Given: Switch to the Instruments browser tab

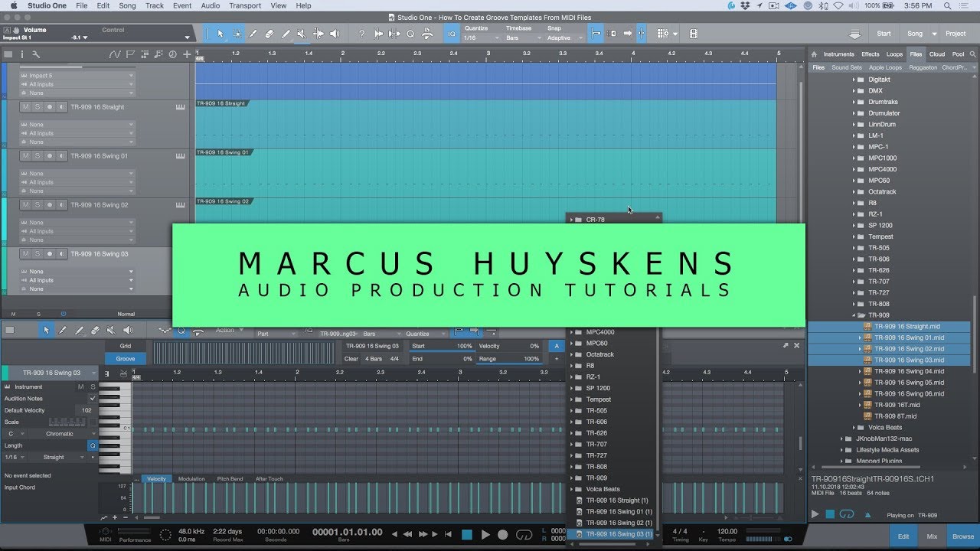Looking at the screenshot, I should point(839,54).
